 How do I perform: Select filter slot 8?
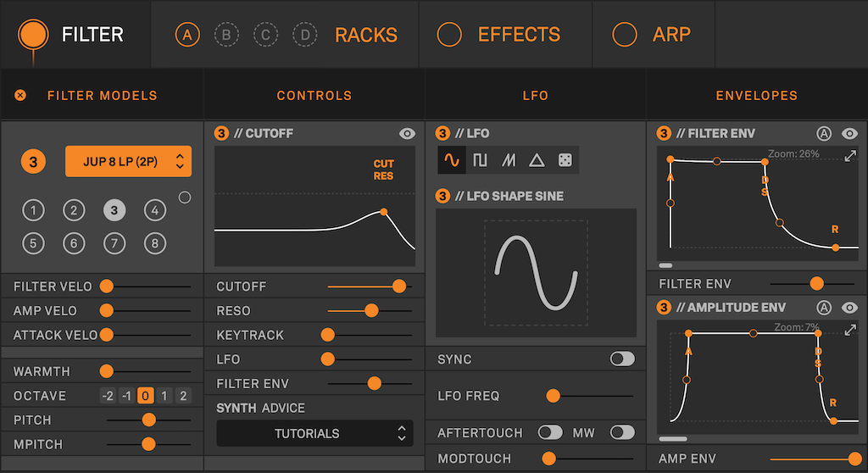(x=155, y=243)
